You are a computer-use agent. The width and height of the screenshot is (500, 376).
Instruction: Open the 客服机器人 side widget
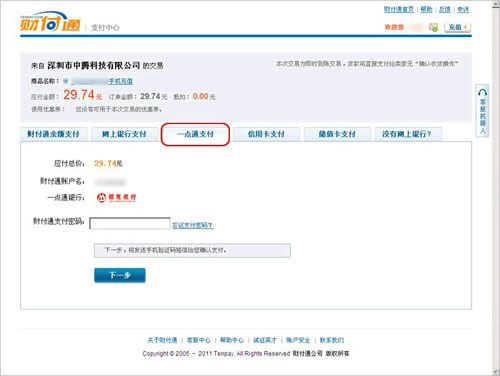tap(482, 110)
